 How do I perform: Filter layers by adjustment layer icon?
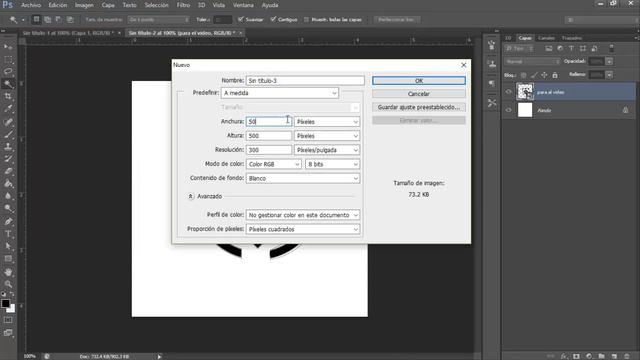pyautogui.click(x=560, y=49)
